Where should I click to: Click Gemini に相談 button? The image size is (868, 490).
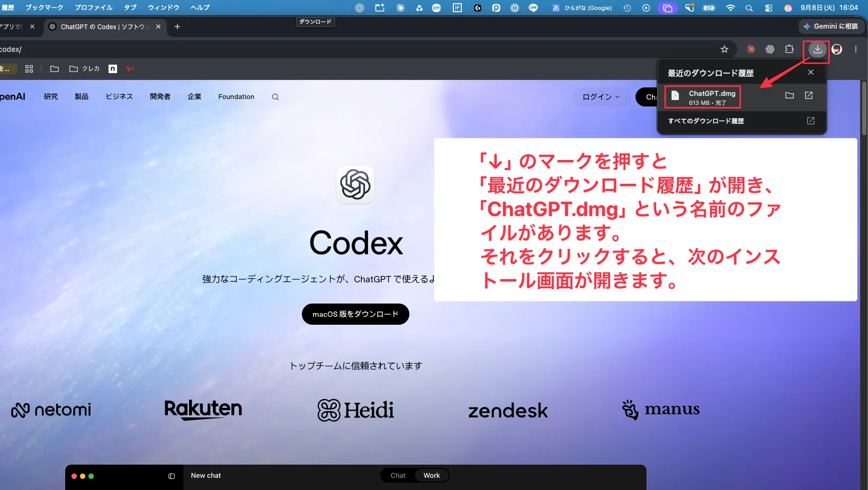pos(831,26)
